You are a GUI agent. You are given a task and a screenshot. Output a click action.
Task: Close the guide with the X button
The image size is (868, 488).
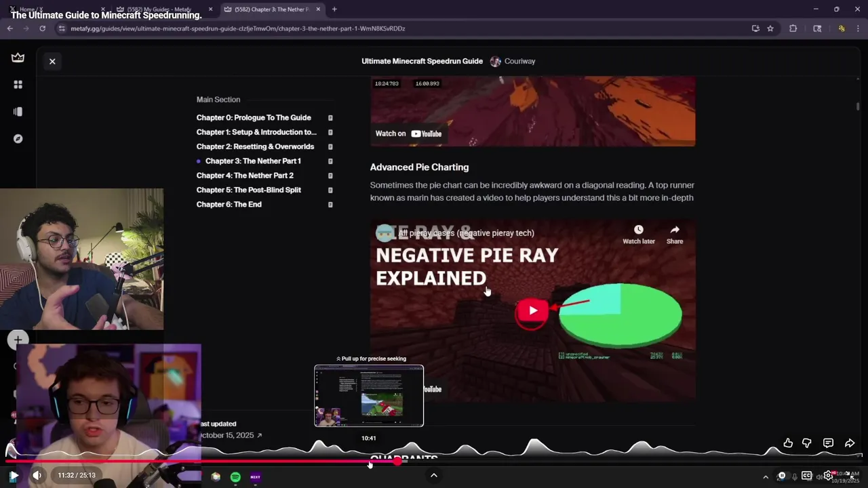(x=52, y=61)
